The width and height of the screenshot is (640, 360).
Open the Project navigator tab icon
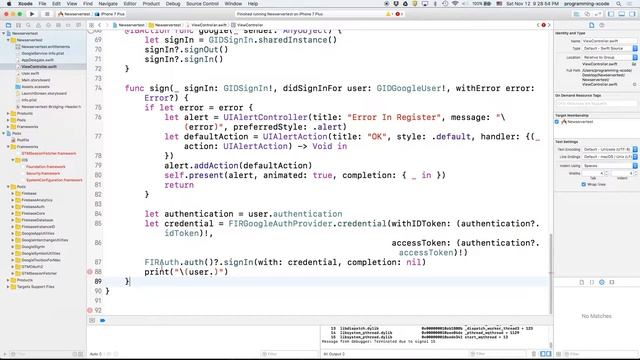click(8, 25)
